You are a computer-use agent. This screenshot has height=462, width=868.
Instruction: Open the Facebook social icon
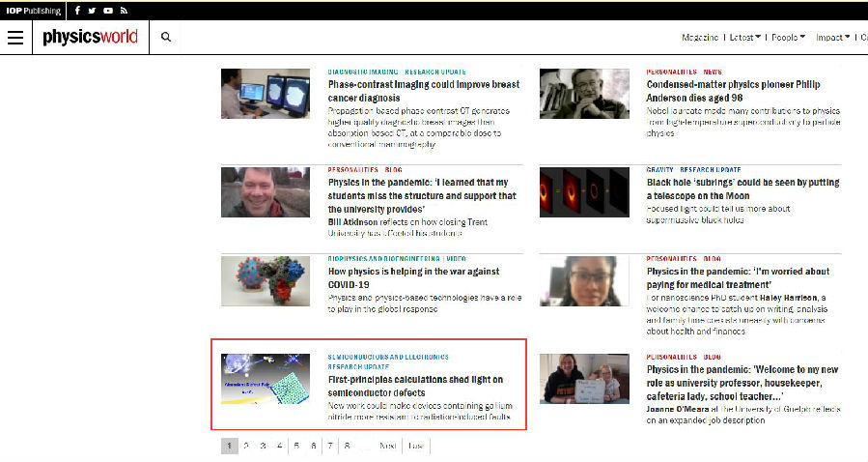[77, 11]
